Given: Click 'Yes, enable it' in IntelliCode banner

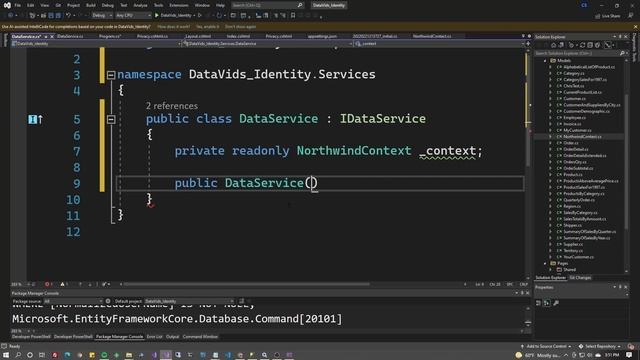Looking at the screenshot, I should tap(207, 27).
